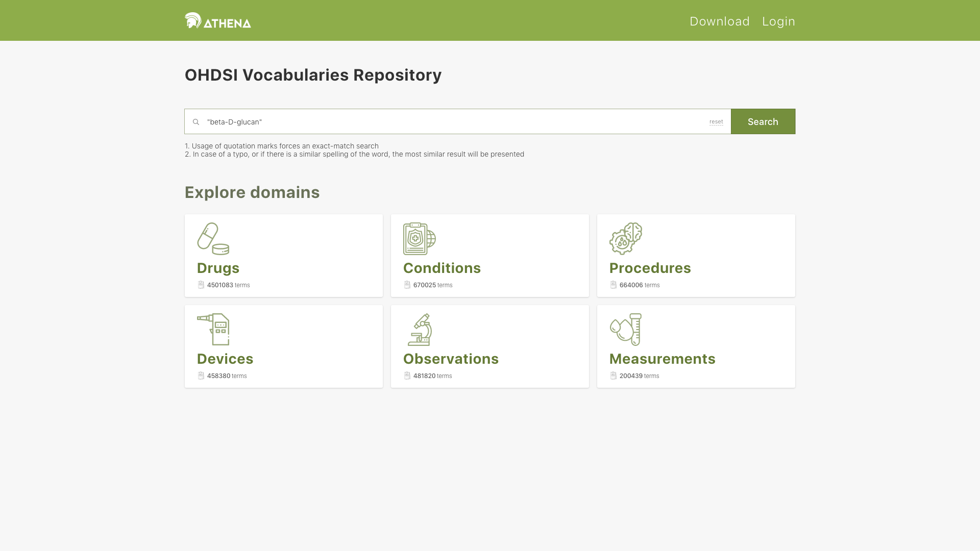Viewport: 980px width, 551px height.
Task: Click the document icon beside 481820 terms
Action: tap(407, 376)
